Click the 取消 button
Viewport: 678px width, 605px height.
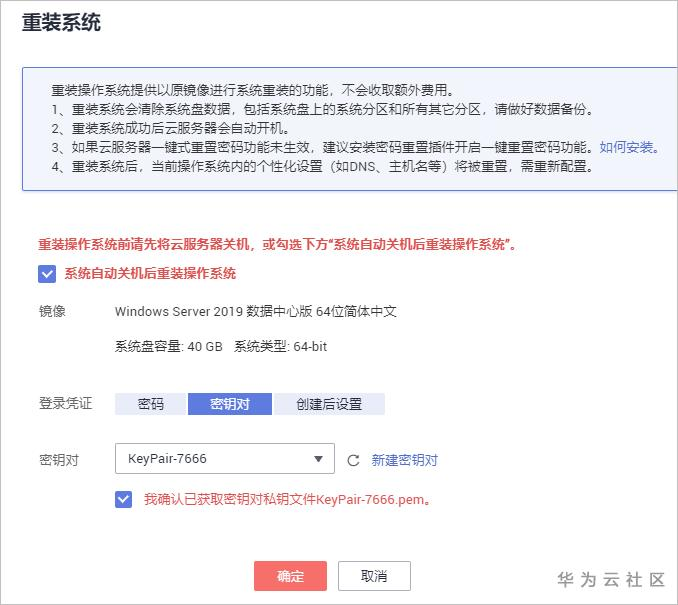(374, 575)
